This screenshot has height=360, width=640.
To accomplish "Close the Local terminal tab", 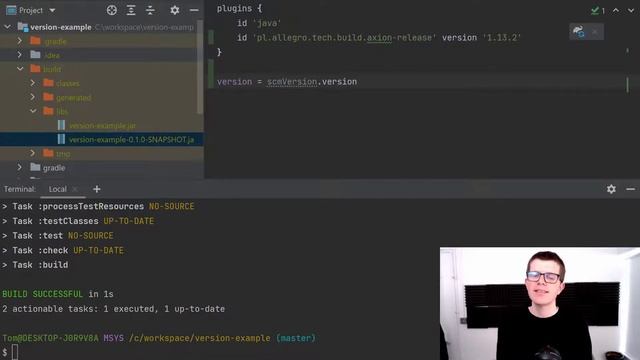I will pos(75,189).
